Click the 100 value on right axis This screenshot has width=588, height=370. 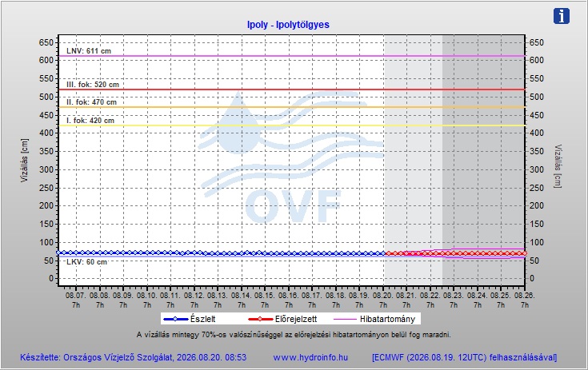coord(536,242)
